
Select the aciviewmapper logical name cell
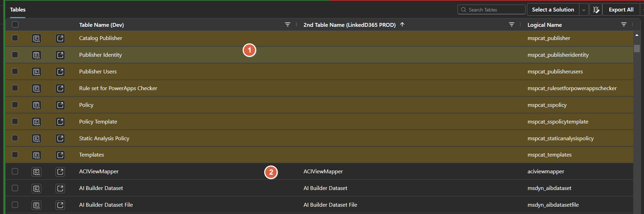pyautogui.click(x=546, y=172)
